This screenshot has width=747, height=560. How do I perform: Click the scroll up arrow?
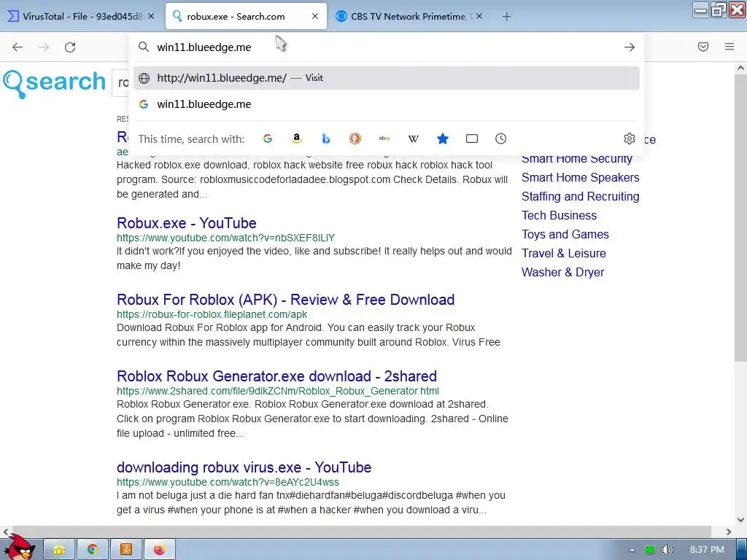(x=740, y=68)
